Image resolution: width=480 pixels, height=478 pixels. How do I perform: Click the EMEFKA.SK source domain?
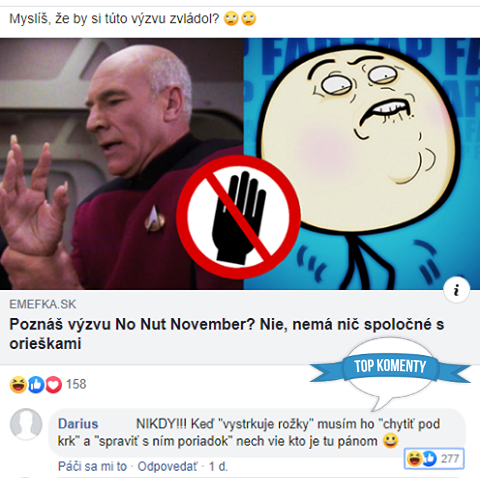(x=43, y=304)
